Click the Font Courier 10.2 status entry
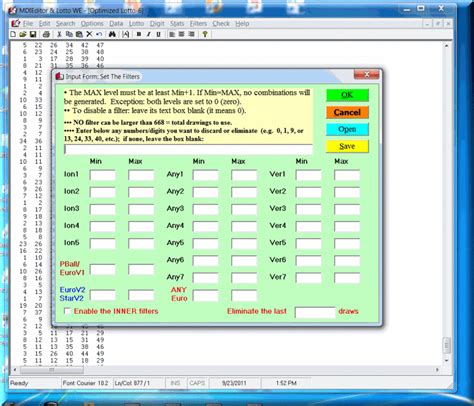474x406 pixels. (85, 383)
